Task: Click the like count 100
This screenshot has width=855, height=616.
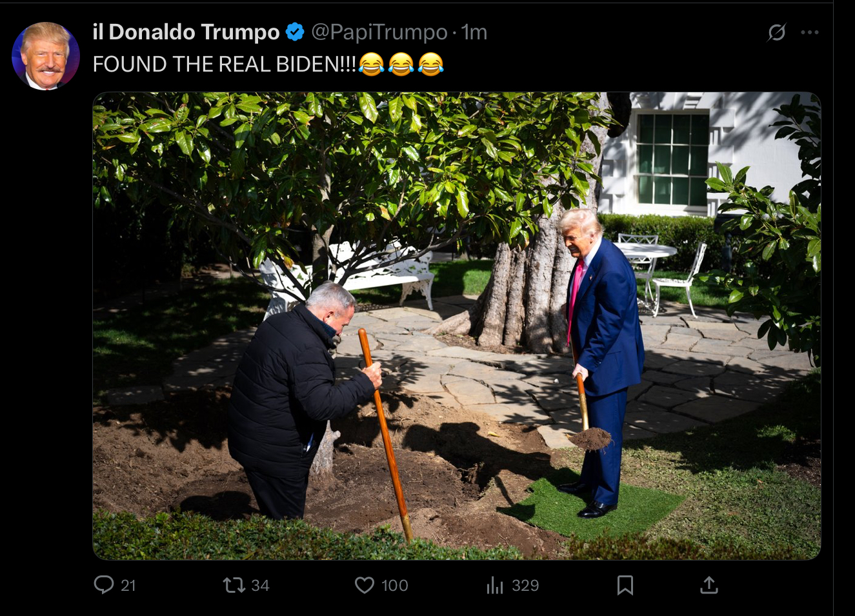Action: point(394,585)
